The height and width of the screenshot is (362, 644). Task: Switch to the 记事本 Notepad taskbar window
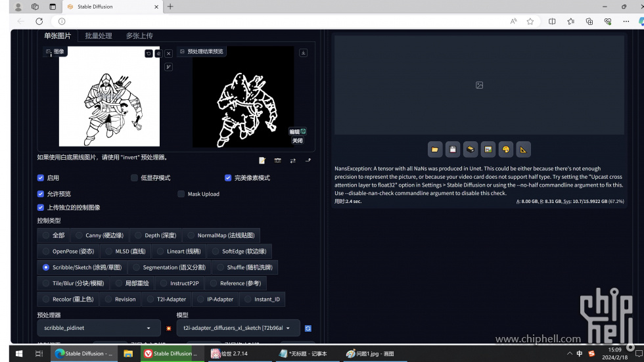click(x=306, y=353)
